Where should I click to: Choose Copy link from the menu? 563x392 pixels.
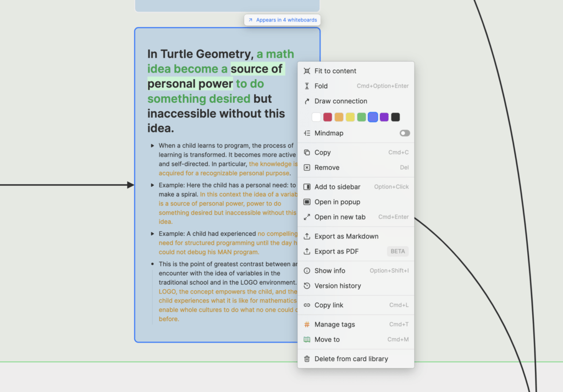click(x=356, y=306)
